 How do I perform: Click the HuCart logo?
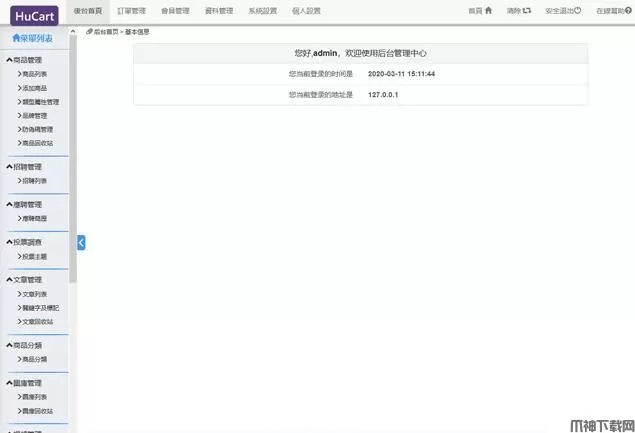click(34, 15)
